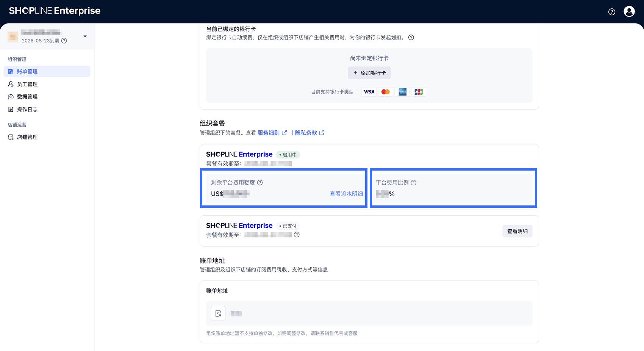
Task: Click external-link icon beside 服务细则
Action: [x=284, y=133]
